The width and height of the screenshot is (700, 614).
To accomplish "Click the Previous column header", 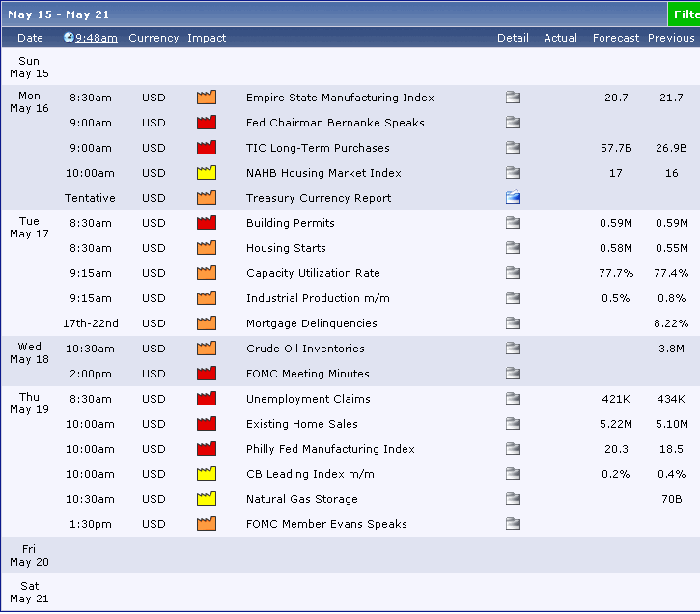I will [671, 38].
